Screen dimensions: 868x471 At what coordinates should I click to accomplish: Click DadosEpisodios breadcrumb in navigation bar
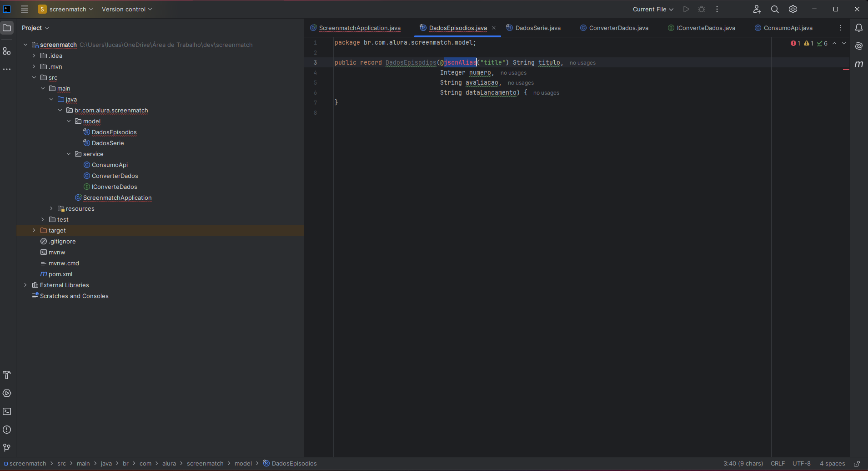coord(294,464)
